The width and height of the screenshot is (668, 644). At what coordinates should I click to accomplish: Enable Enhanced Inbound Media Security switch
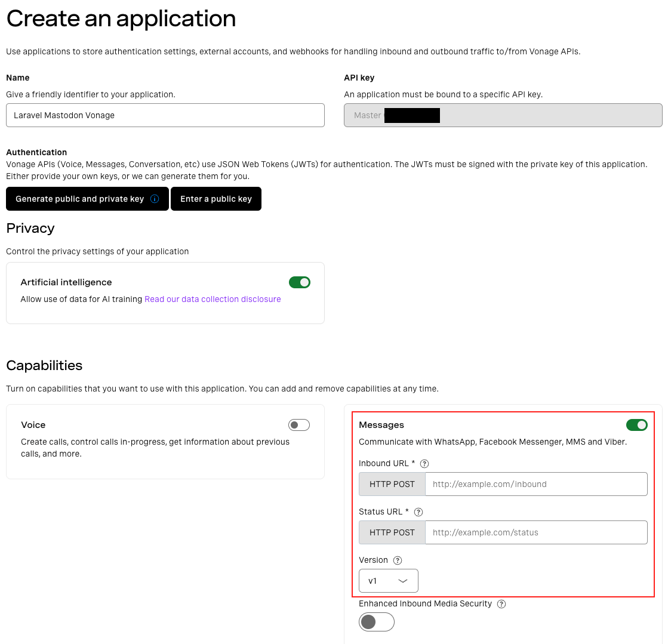point(377,622)
